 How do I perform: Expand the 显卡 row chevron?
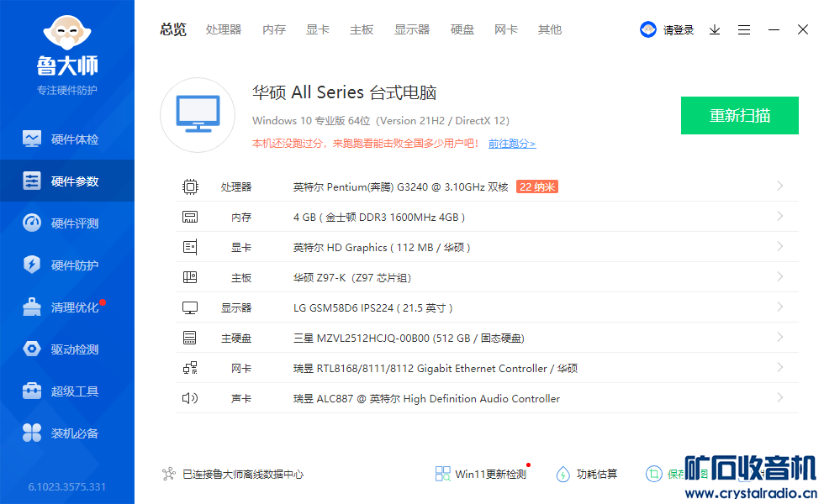[x=780, y=246]
